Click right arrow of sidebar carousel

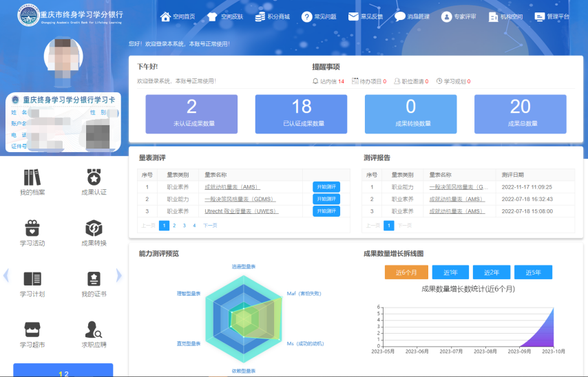coord(118,276)
